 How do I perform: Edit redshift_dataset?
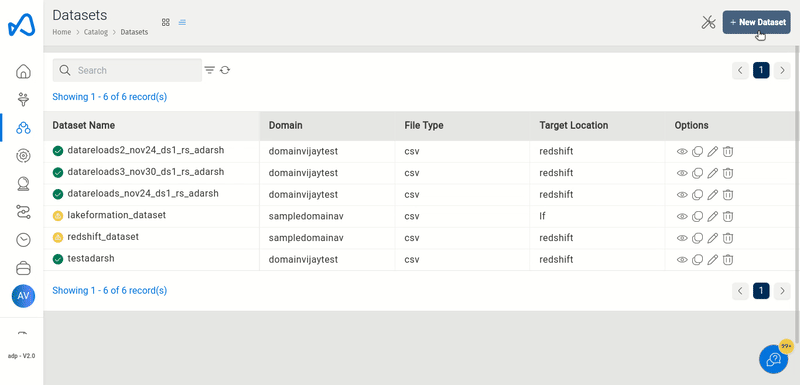tap(713, 238)
